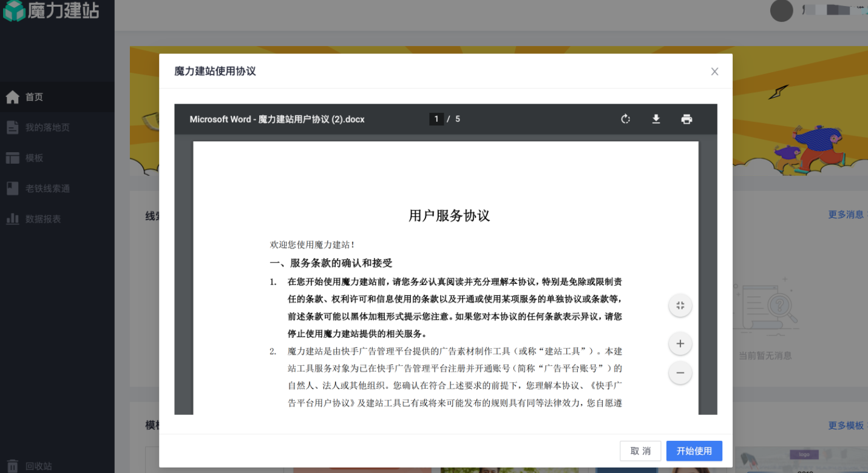868x473 pixels.
Task: Open the 更多消息 link
Action: tap(846, 214)
